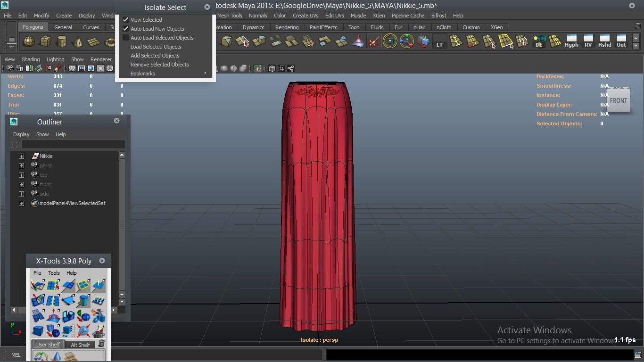Screen dimensions: 644x362
Task: Expand the side camera node in Outliner
Action: [21, 194]
